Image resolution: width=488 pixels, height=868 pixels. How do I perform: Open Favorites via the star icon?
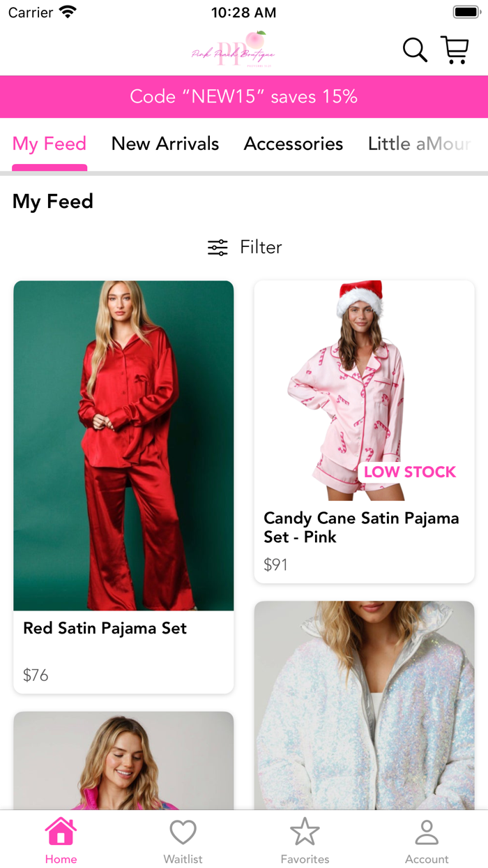point(305,831)
